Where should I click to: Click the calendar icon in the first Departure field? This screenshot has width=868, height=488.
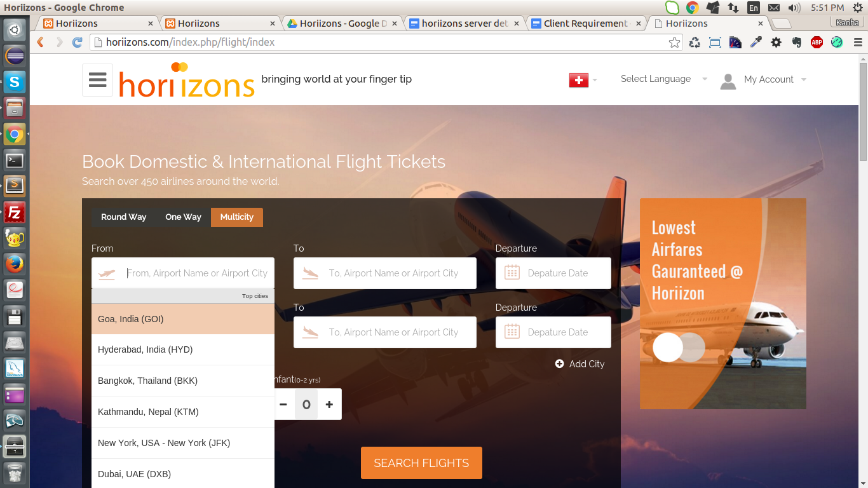[x=512, y=273]
